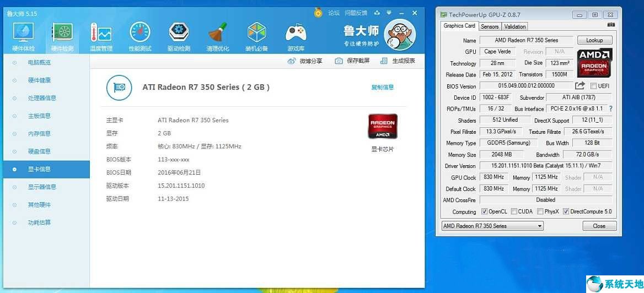644x293 pixels.
Task: Select 显卡信息 in sidebar
Action: (46, 169)
